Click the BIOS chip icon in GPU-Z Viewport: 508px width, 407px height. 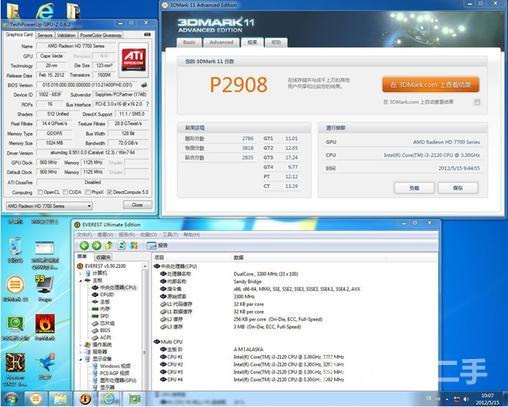(144, 85)
